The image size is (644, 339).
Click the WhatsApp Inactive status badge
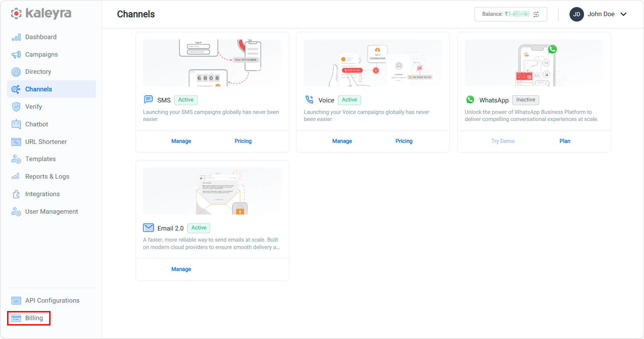click(x=526, y=100)
